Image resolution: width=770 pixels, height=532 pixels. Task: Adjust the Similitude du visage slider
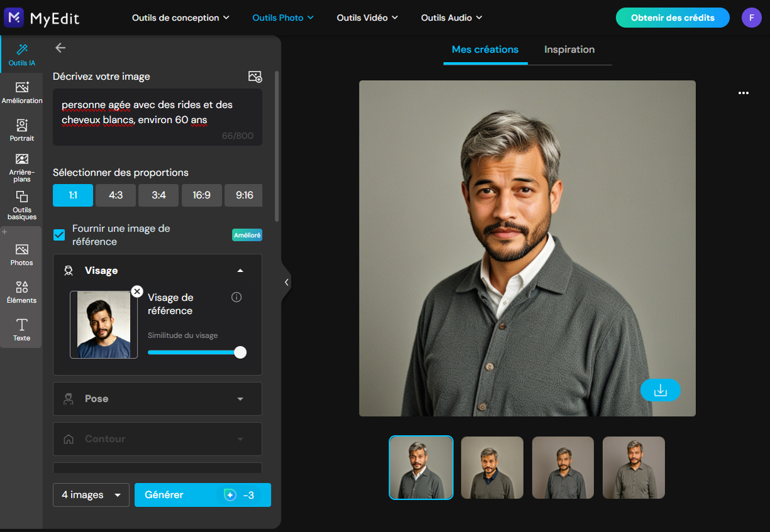(197, 352)
